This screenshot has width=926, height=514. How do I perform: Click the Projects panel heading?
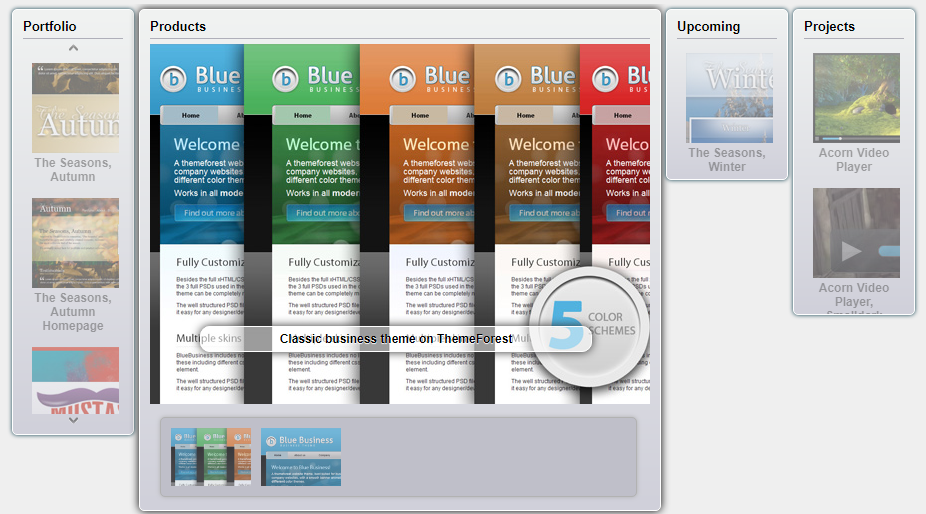(x=829, y=27)
